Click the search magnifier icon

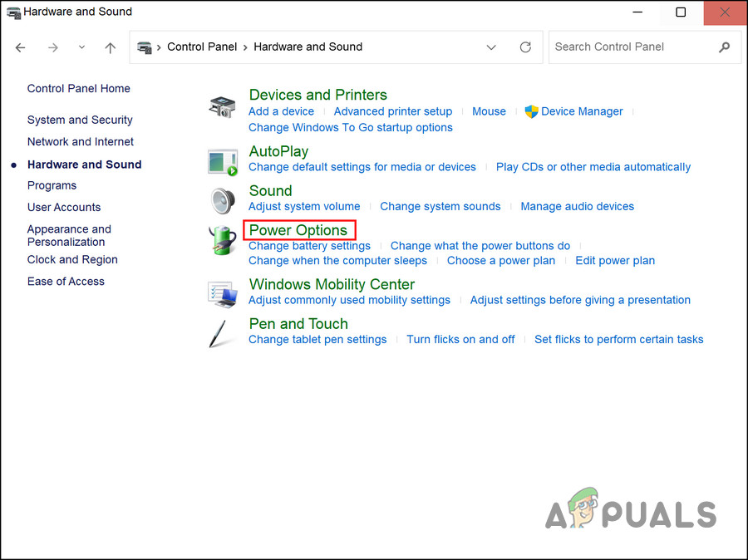(724, 47)
